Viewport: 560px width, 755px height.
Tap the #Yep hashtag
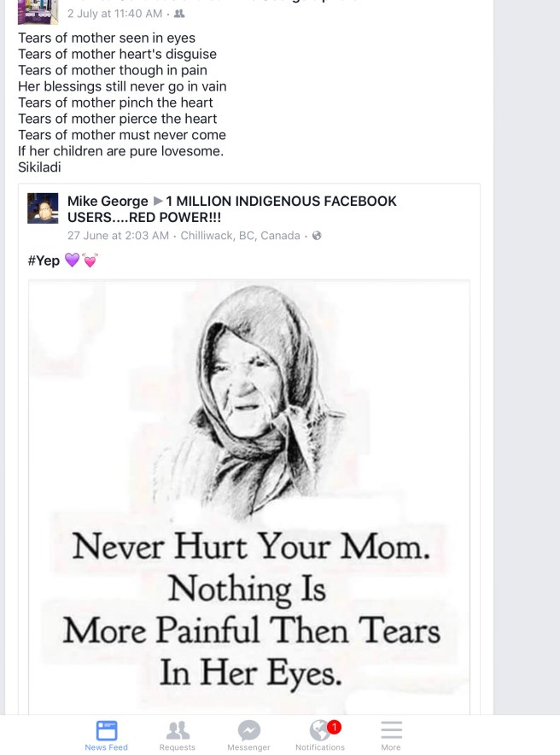(44, 260)
